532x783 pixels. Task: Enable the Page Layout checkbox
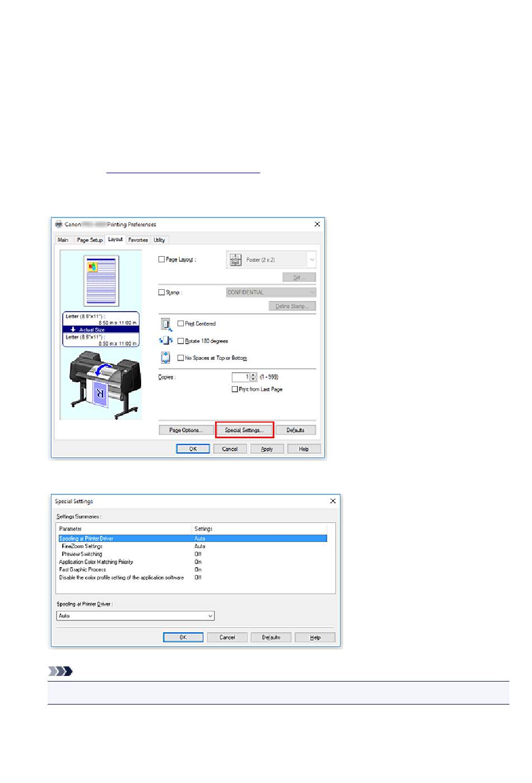point(162,260)
